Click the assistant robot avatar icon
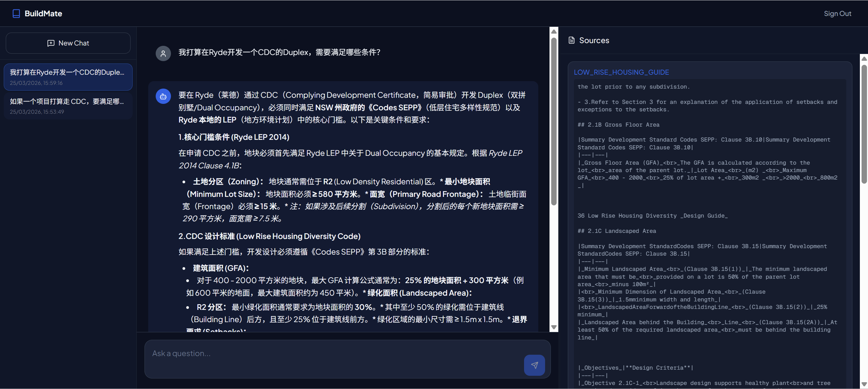Screen dimensions: 868x389 click(163, 96)
